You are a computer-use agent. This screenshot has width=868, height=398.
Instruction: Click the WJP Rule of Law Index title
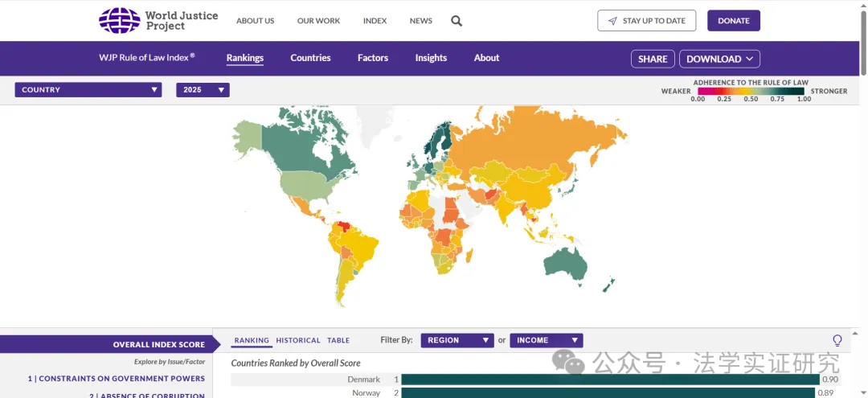[147, 56]
